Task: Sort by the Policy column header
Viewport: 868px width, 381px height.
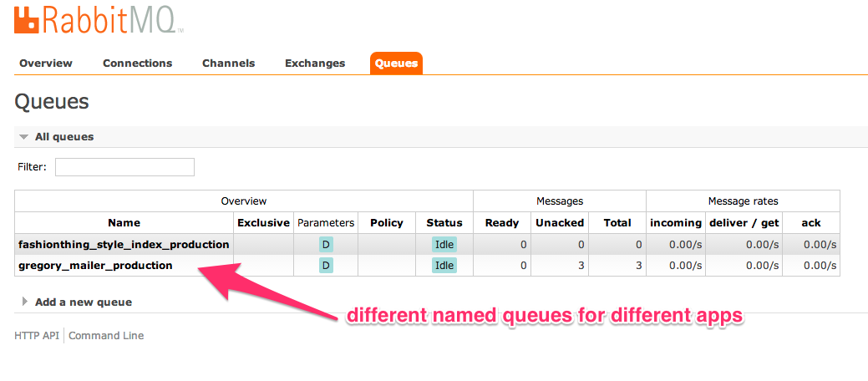Action: pyautogui.click(x=387, y=223)
